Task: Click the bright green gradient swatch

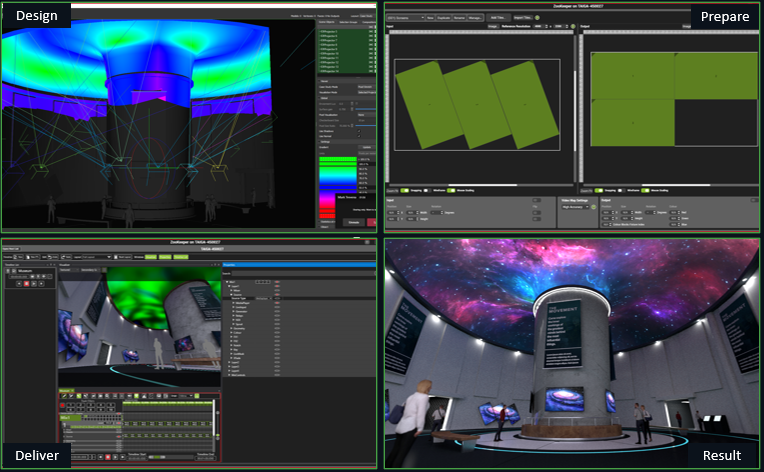Action: [338, 159]
